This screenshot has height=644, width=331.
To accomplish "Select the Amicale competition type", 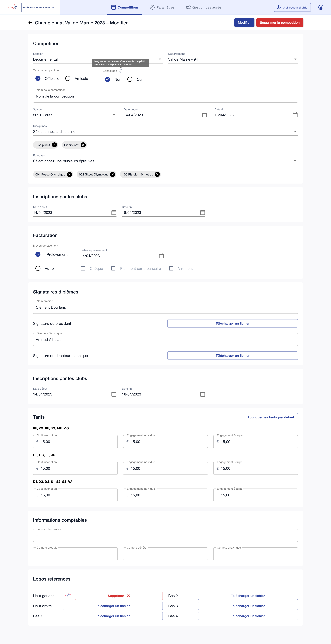I will [x=68, y=79].
